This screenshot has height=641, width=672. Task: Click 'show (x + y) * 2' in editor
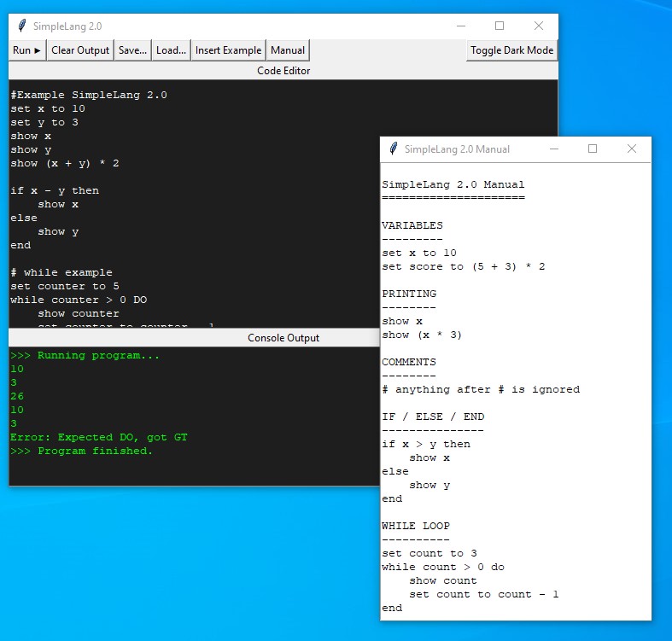(x=65, y=163)
